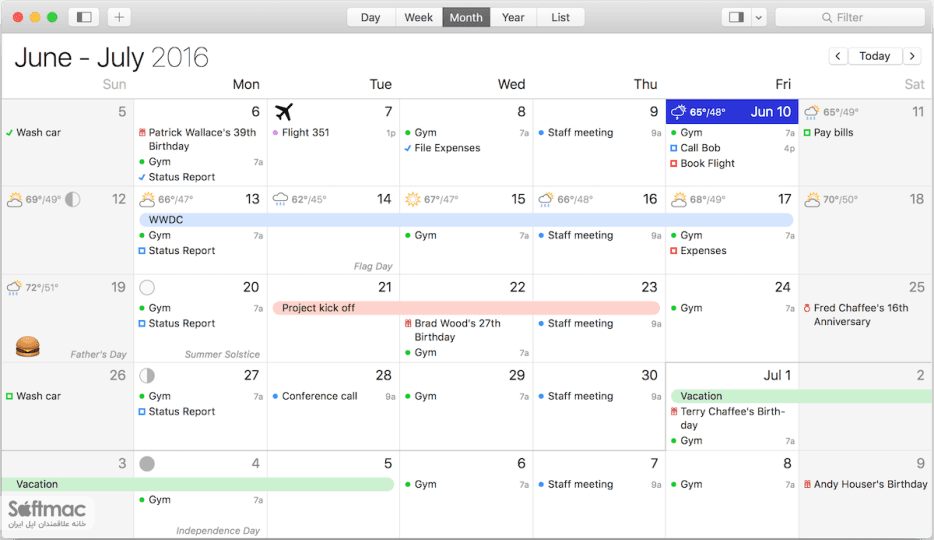The height and width of the screenshot is (540, 934).
Task: Toggle the left sidebar panel icon
Action: click(x=84, y=17)
